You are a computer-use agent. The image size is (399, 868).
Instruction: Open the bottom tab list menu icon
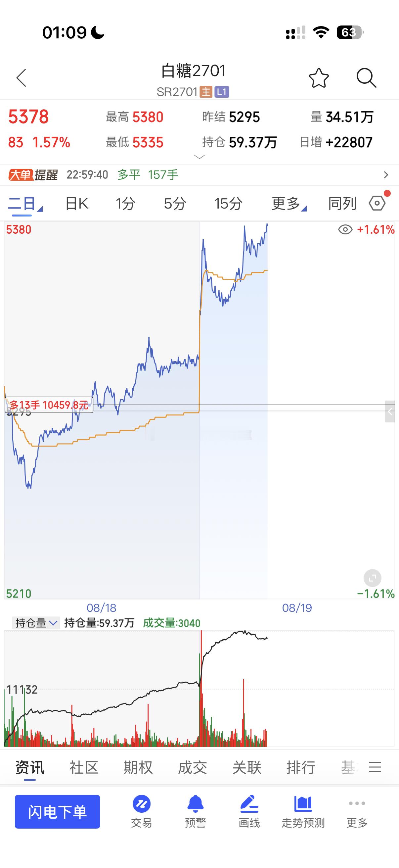click(375, 767)
